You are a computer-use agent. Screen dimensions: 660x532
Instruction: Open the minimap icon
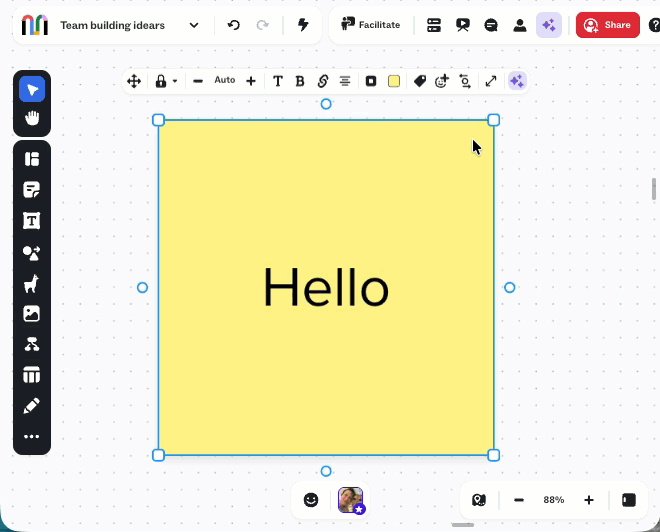coord(479,500)
